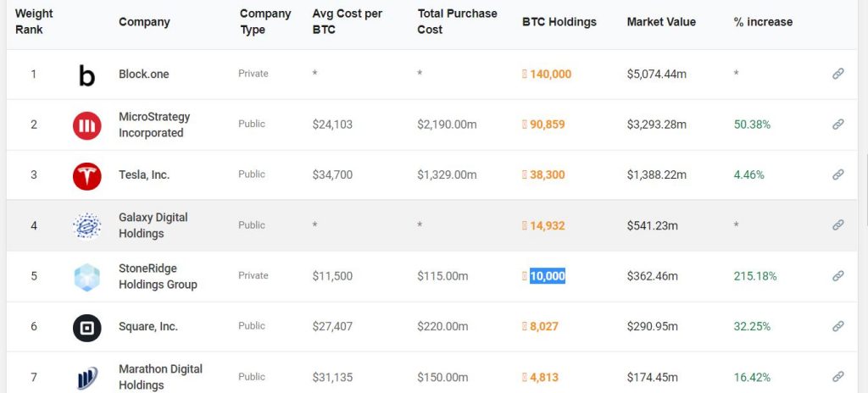Click the 14,932 BTC holdings value
The image size is (868, 393).
(x=548, y=226)
